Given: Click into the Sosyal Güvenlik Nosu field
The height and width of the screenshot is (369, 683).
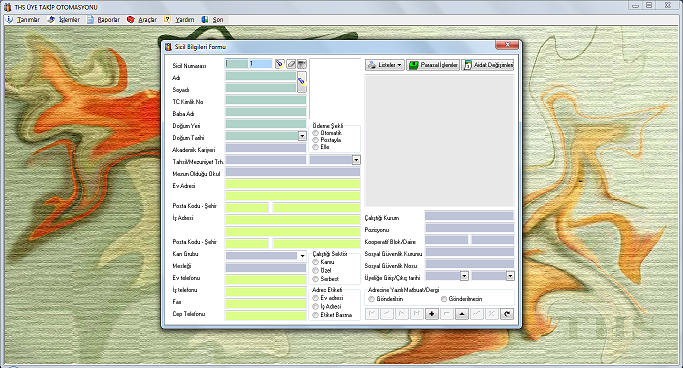Looking at the screenshot, I should [470, 264].
